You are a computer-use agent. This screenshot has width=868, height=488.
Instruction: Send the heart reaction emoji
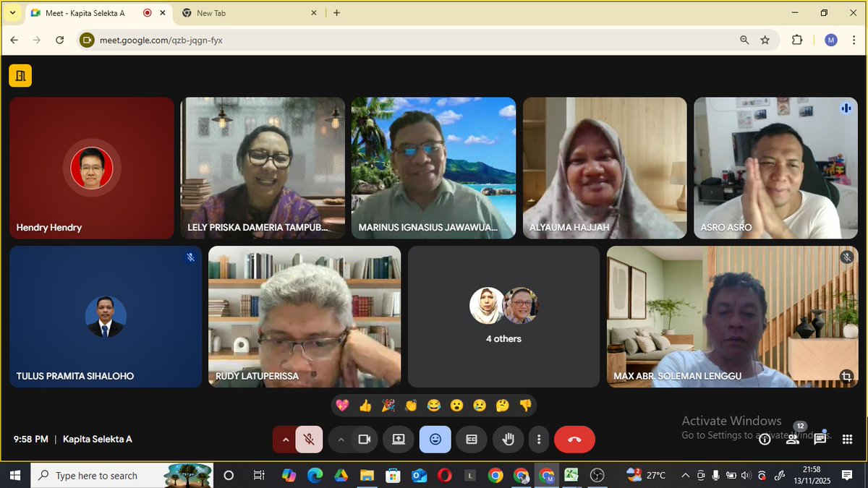click(x=341, y=406)
